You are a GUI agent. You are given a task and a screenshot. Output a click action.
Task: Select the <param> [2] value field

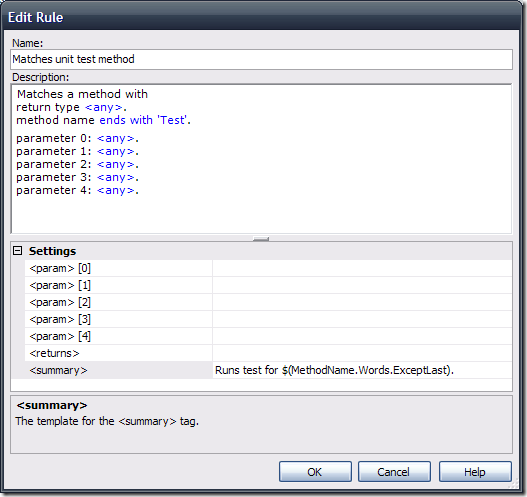(x=362, y=302)
